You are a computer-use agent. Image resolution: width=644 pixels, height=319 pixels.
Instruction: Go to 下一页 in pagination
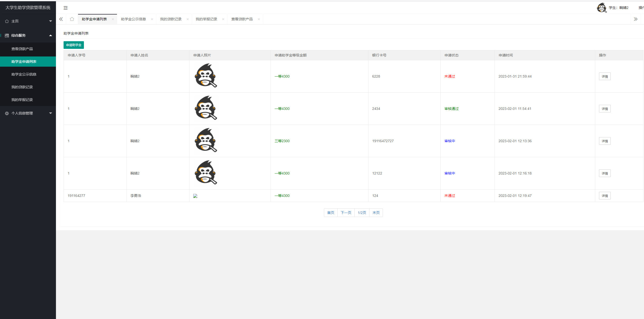tap(346, 213)
